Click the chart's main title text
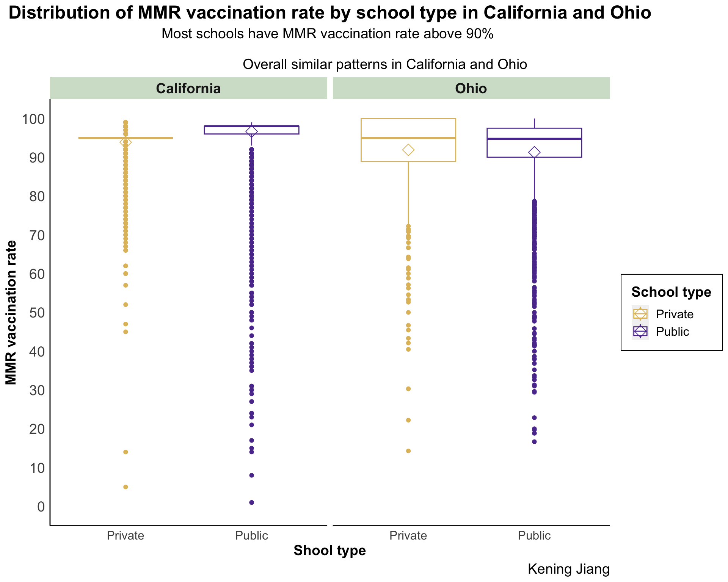Viewport: 728px width, 582px height. click(329, 13)
